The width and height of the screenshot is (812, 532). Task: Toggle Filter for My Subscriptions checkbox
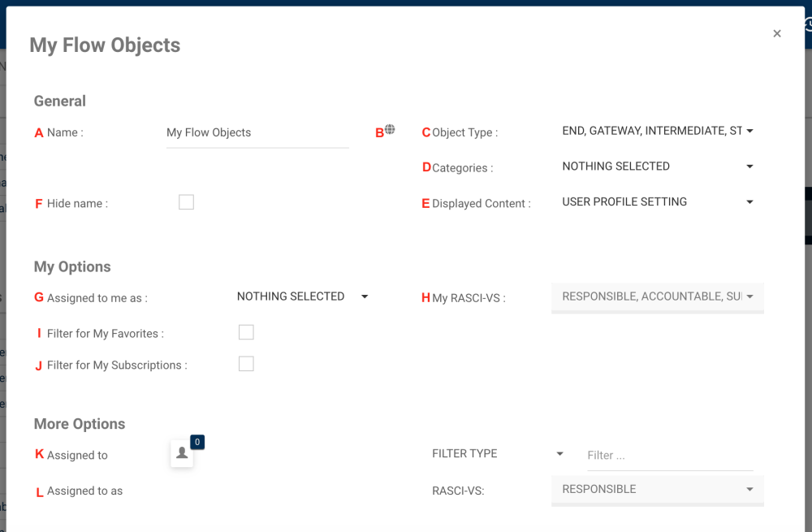246,364
